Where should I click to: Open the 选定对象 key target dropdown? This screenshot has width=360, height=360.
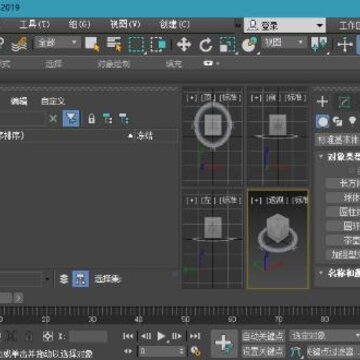[x=324, y=336]
